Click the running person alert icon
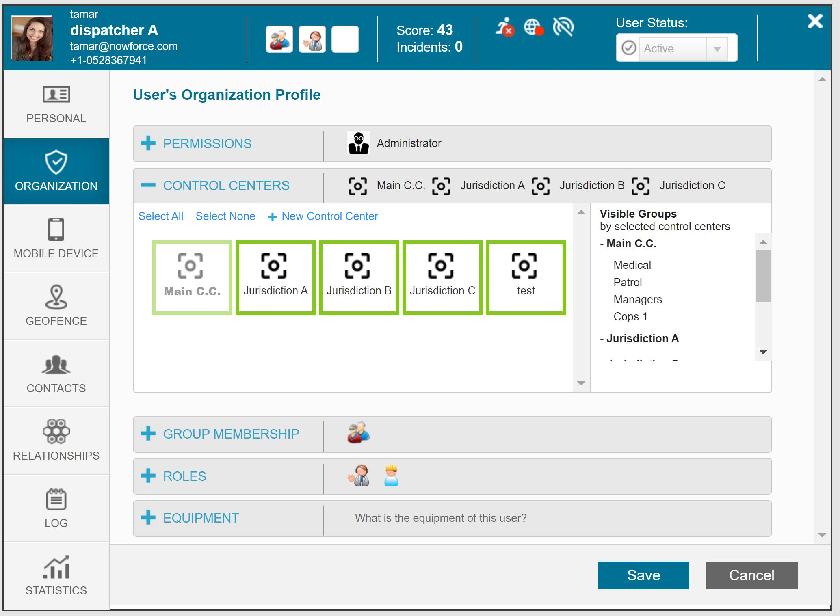Image resolution: width=840 pixels, height=616 pixels. [x=505, y=27]
